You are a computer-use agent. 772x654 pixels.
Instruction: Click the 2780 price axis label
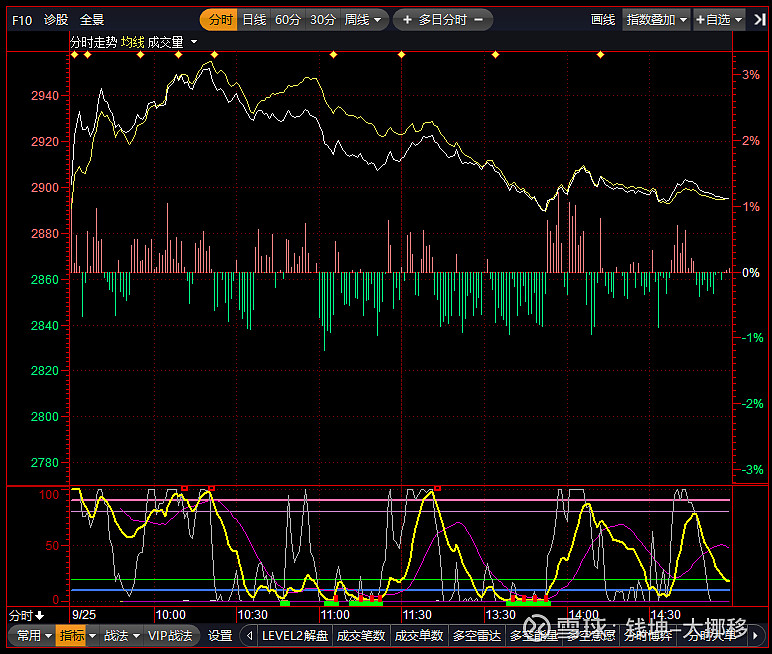point(45,463)
